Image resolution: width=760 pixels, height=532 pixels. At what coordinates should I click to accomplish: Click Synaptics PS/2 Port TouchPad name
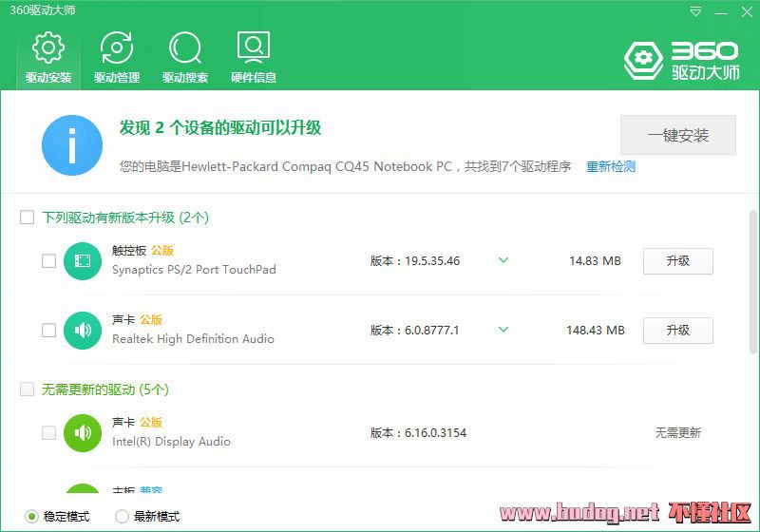(194, 270)
